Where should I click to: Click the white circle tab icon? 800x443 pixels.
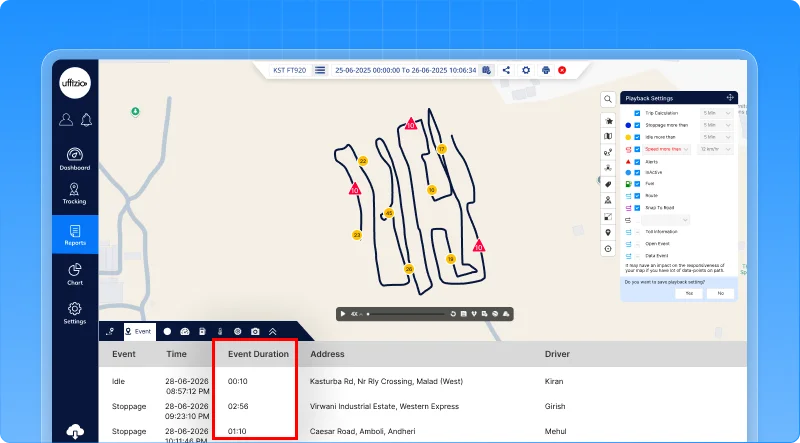167,331
